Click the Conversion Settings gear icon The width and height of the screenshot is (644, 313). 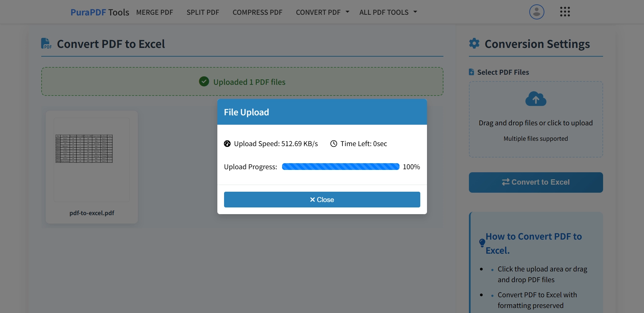coord(474,43)
